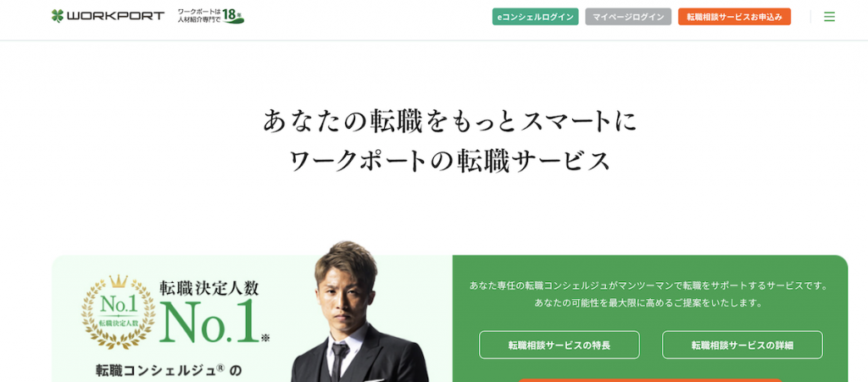Click the green panel description text
The width and height of the screenshot is (868, 382).
648,294
